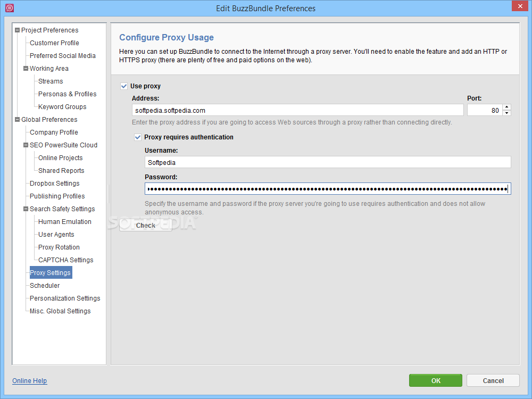Screen dimensions: 532x399
Task: Collapse the Project Preferences tree node
Action: coord(18,30)
